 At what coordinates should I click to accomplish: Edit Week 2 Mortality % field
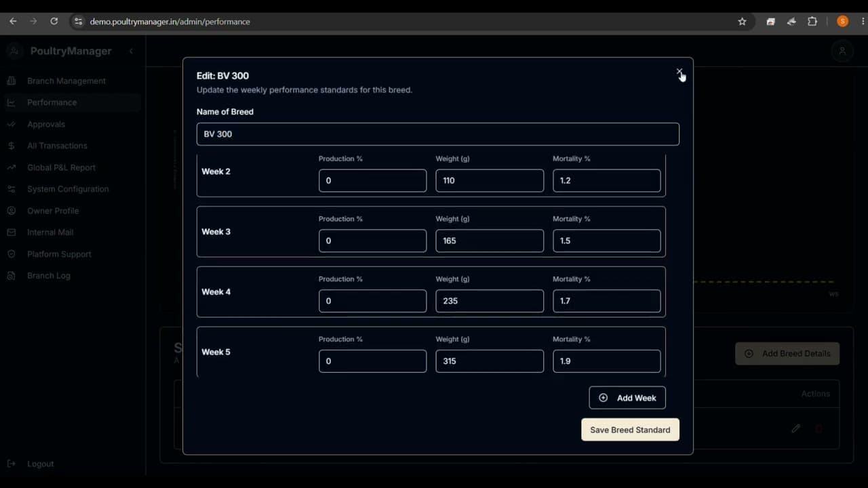pyautogui.click(x=606, y=181)
